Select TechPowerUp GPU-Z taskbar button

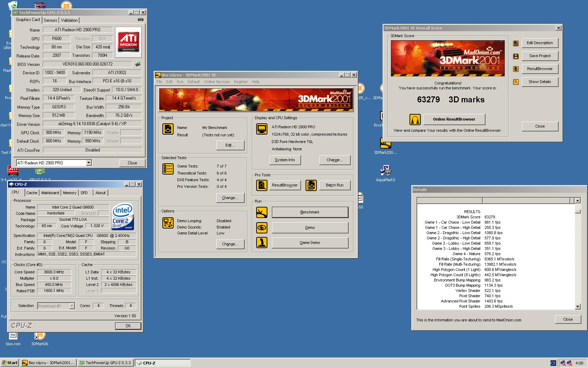106,363
